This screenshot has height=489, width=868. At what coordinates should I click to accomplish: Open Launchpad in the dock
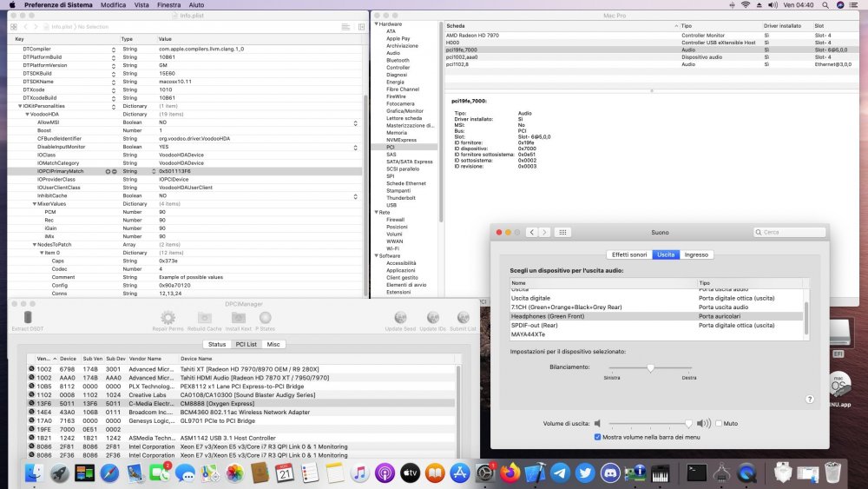point(60,473)
